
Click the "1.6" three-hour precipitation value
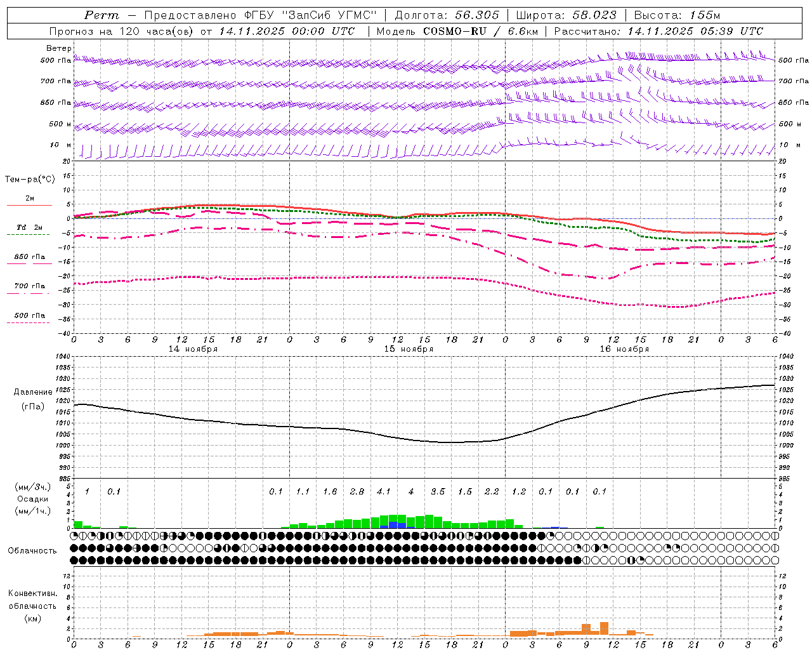click(330, 492)
